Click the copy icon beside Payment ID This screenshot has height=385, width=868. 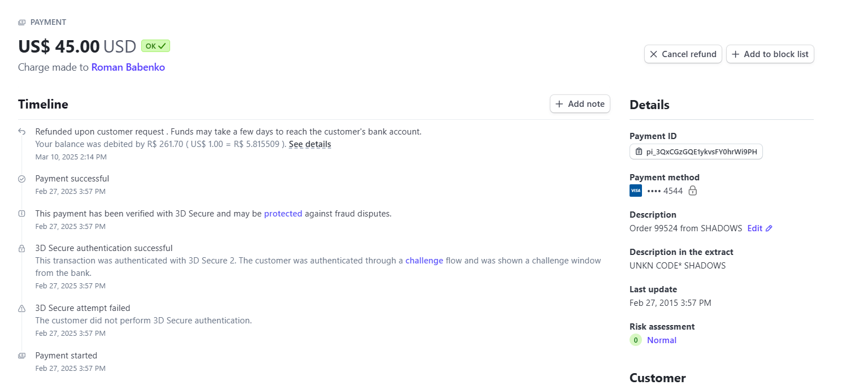[639, 152]
